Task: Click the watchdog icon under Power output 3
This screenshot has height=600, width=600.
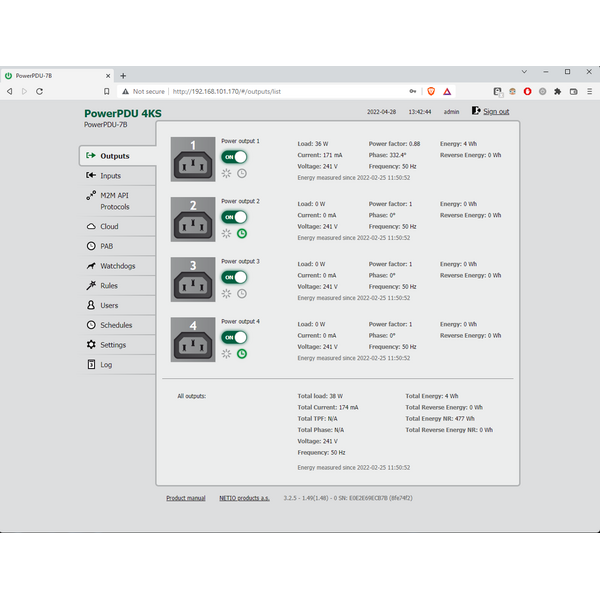Action: click(x=227, y=293)
